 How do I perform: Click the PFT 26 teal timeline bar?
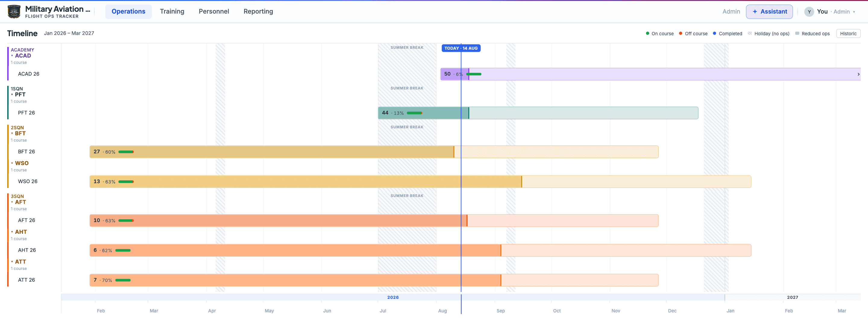click(538, 113)
